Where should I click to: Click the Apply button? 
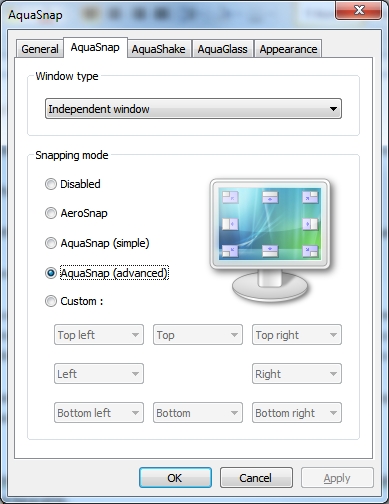point(337,478)
